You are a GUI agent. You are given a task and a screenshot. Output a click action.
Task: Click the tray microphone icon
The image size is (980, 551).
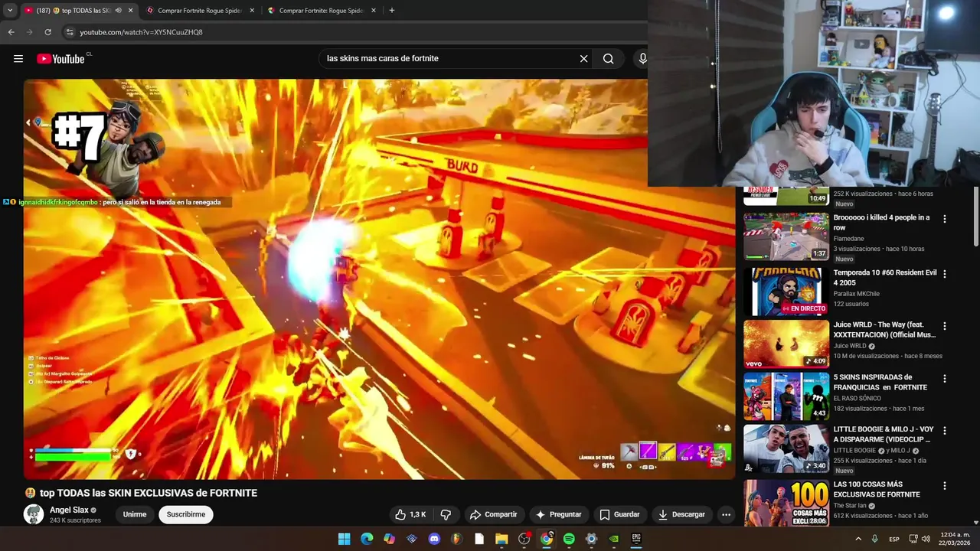pyautogui.click(x=875, y=539)
